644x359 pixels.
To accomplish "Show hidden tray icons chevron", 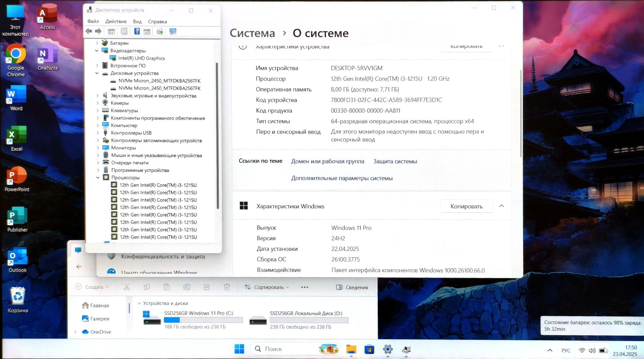I will (x=550, y=351).
